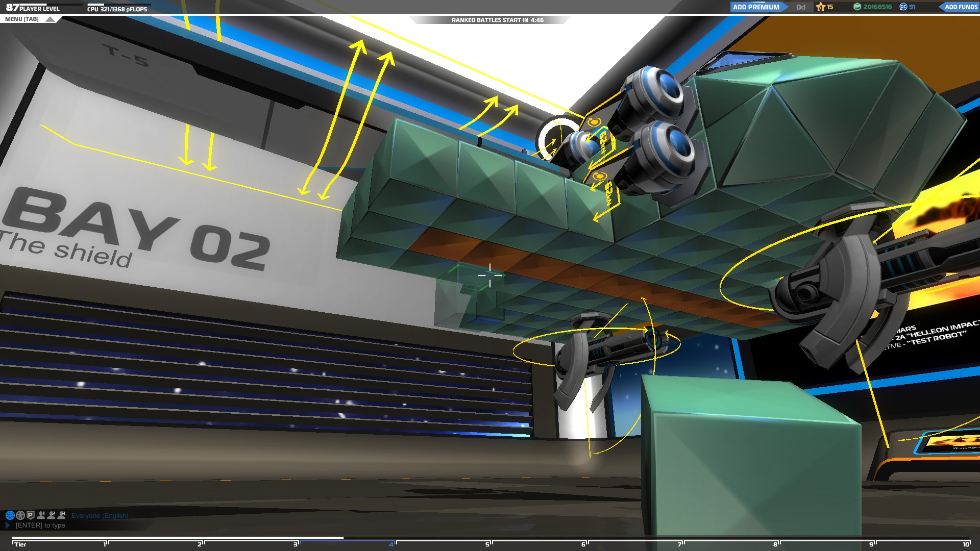
Task: Select private chat contact 3 icon
Action: pyautogui.click(x=62, y=515)
